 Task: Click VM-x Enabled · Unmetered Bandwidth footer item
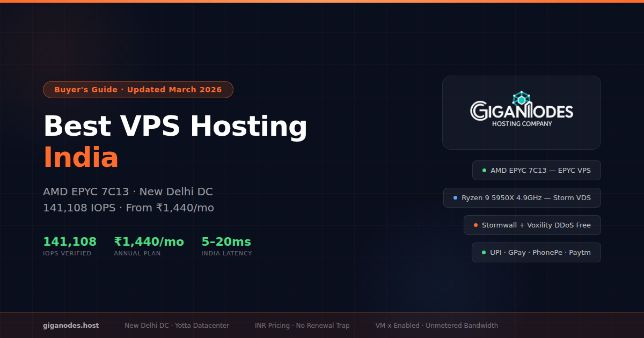(x=436, y=326)
